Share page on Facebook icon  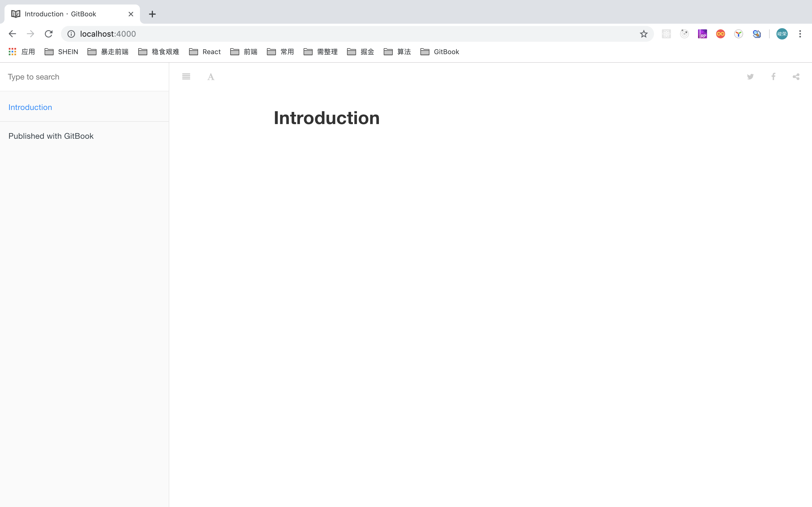coord(773,77)
